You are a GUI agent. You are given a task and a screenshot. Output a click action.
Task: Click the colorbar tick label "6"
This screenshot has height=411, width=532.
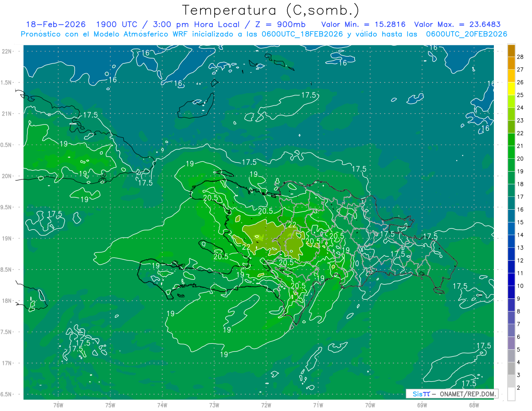tap(519, 337)
